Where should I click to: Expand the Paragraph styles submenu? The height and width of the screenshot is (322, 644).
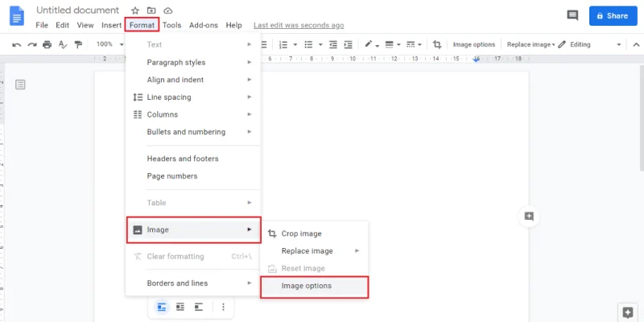tap(193, 63)
